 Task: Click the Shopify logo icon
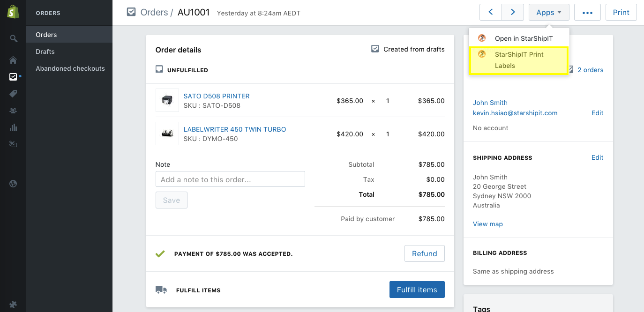[x=13, y=12]
